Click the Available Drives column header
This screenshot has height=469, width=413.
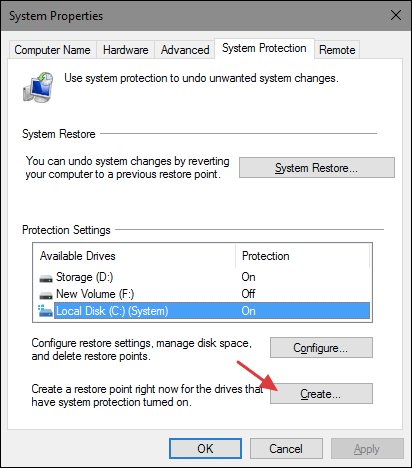(x=135, y=256)
